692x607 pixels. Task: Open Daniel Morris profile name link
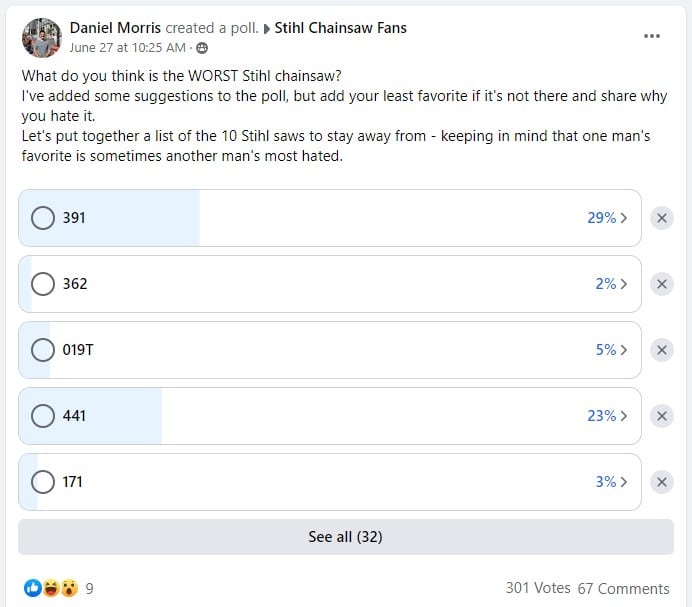tap(115, 28)
